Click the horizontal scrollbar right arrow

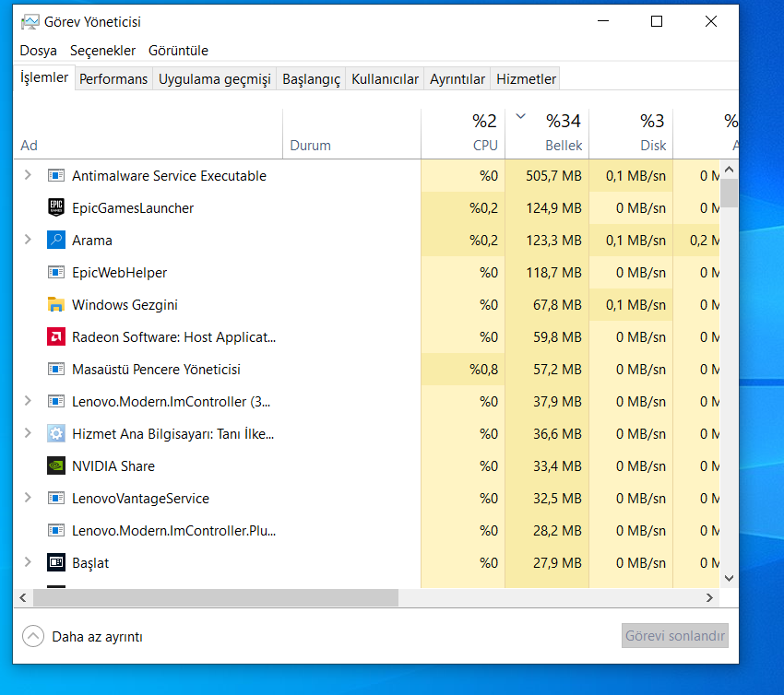[x=709, y=597]
